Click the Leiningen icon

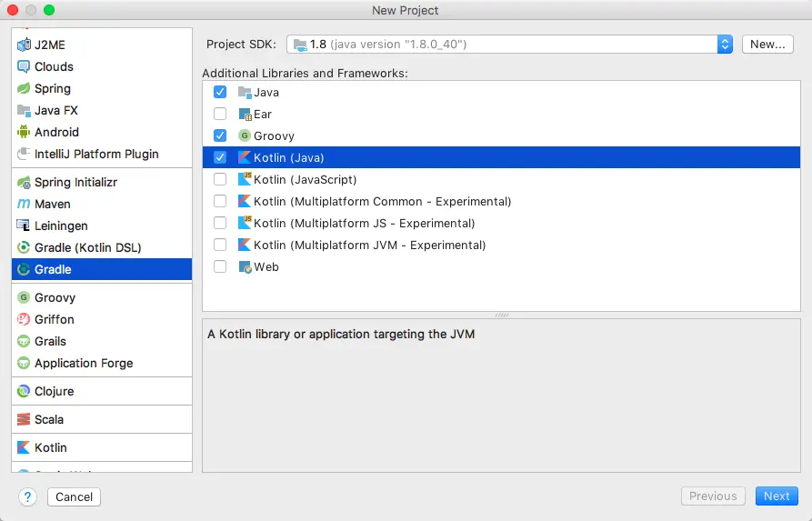point(24,225)
